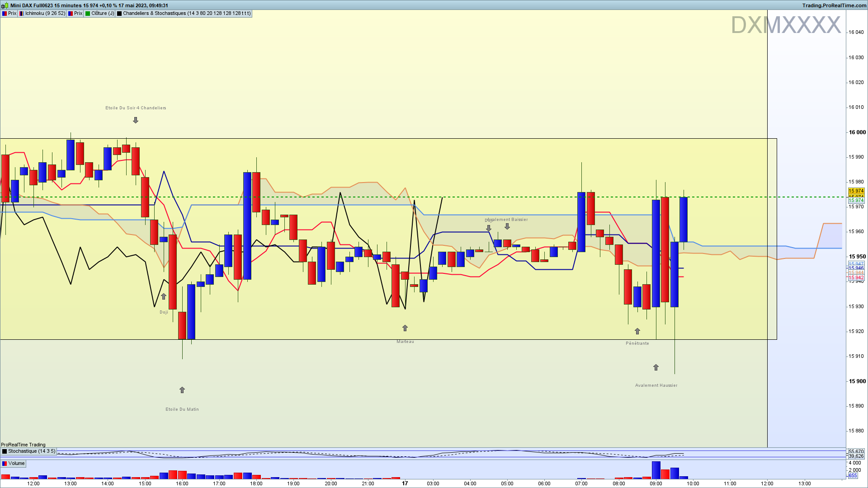This screenshot has width=868, height=488.
Task: Open the Clôture (J) indicator settings
Action: click(103, 14)
